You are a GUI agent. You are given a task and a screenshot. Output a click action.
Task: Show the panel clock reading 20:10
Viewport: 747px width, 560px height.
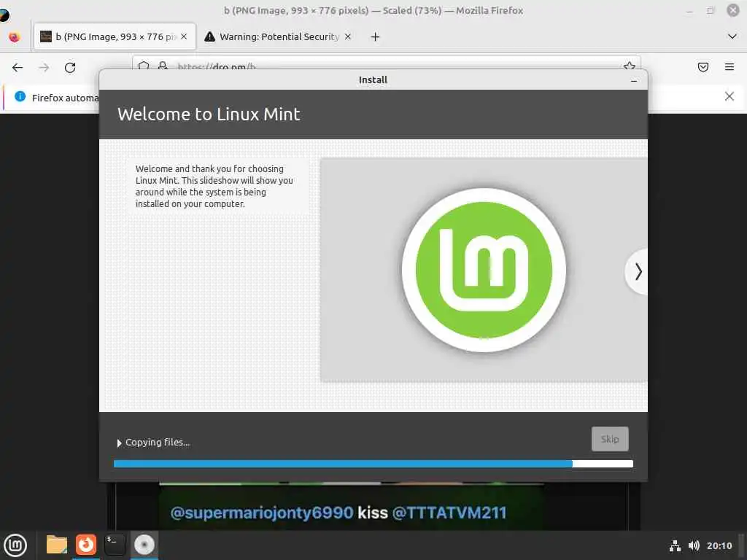[x=719, y=545]
